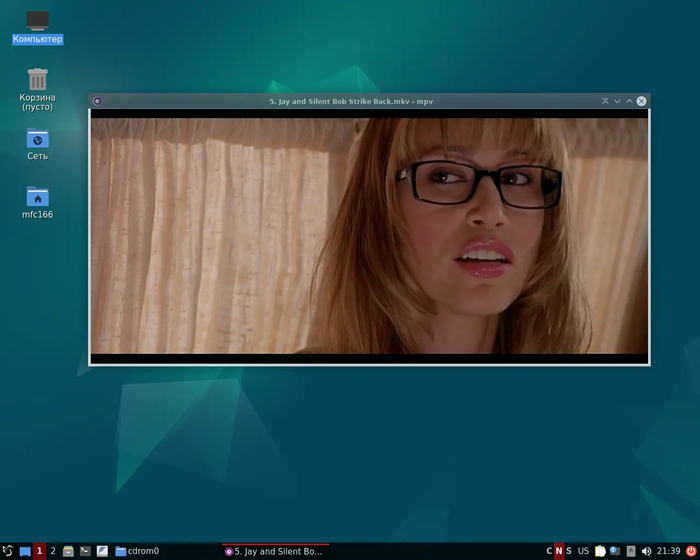Open the Сеть network folder icon
Viewport: 700px width, 560px height.
click(38, 144)
